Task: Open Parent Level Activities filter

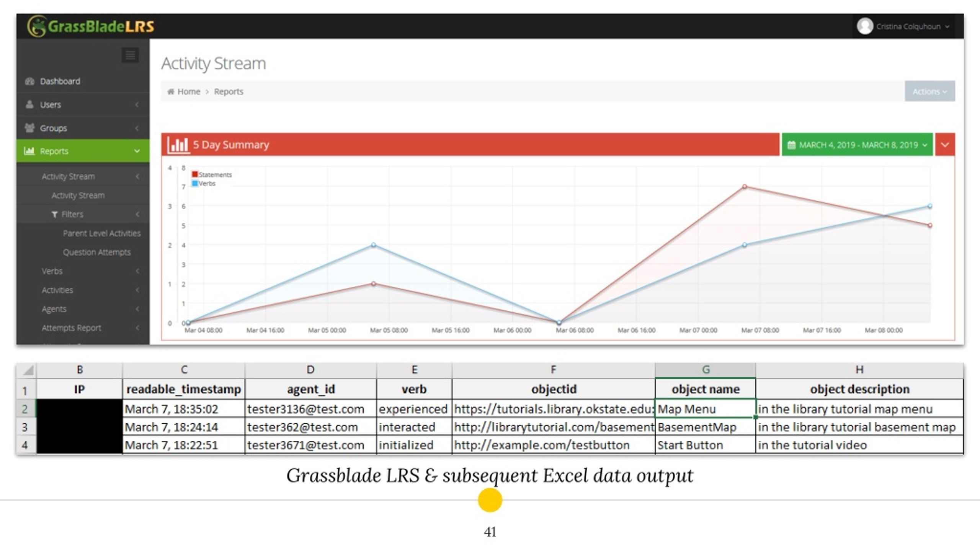Action: (101, 233)
